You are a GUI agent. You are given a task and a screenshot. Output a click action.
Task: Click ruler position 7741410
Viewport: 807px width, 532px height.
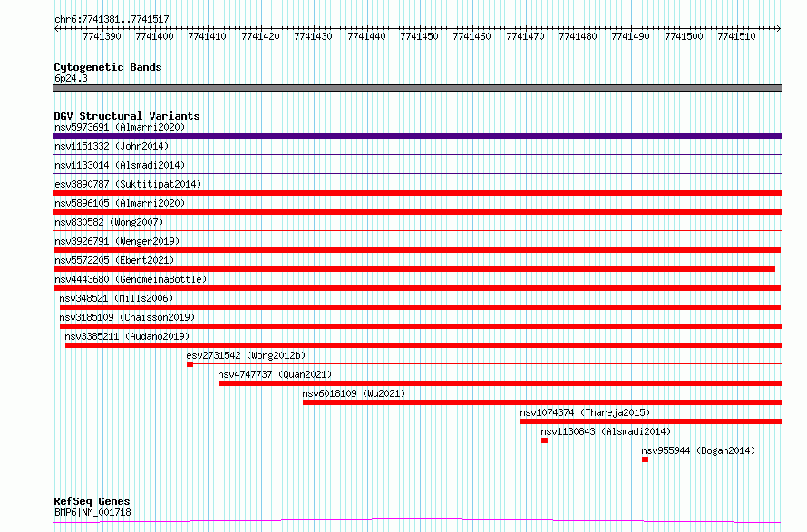208,36
